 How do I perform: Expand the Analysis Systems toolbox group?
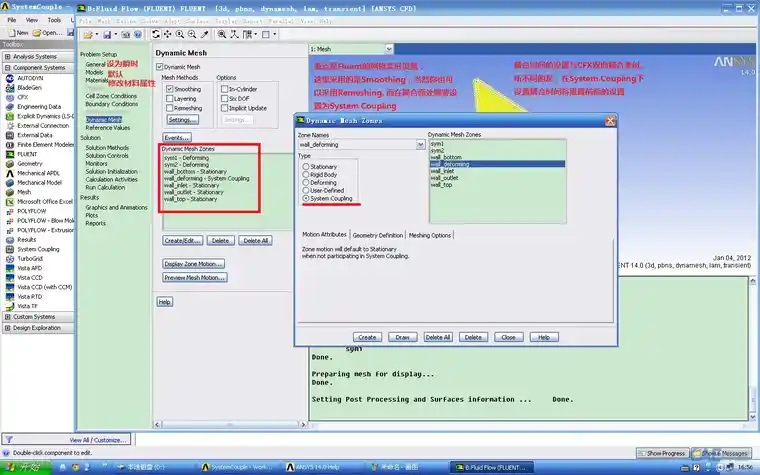[x=7, y=57]
